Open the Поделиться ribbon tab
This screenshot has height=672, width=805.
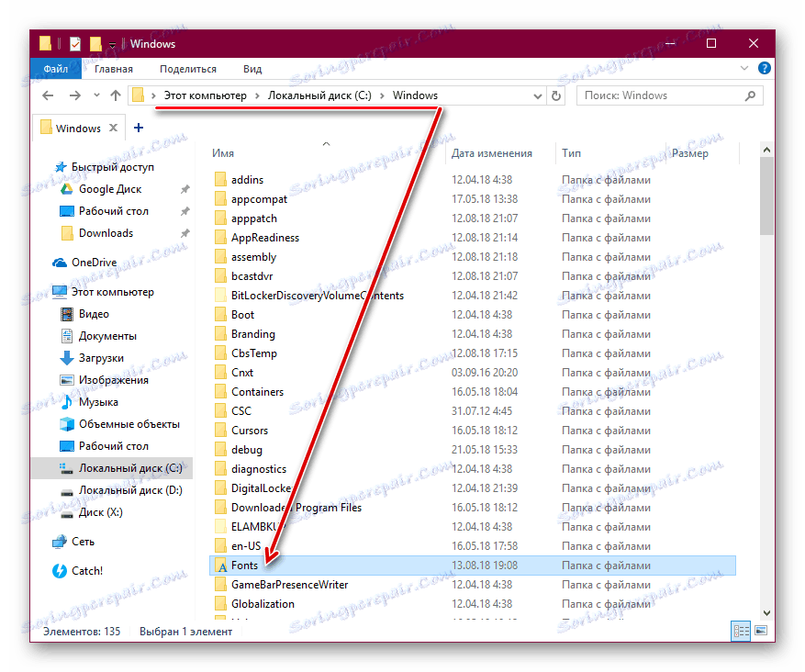point(188,69)
